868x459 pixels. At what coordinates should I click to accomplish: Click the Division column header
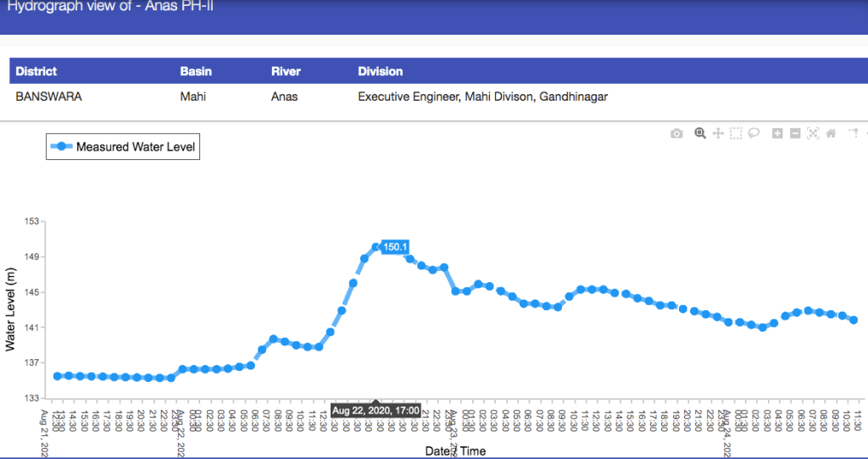click(381, 71)
